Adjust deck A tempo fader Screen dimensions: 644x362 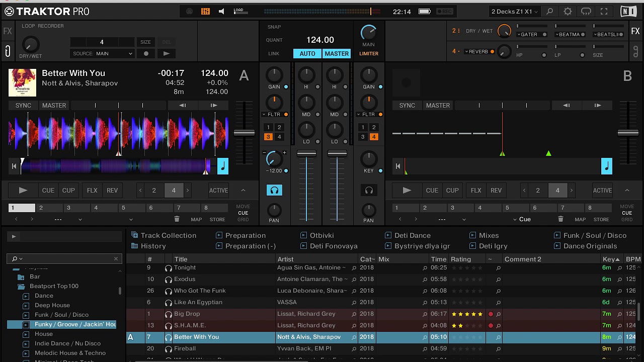[244, 133]
